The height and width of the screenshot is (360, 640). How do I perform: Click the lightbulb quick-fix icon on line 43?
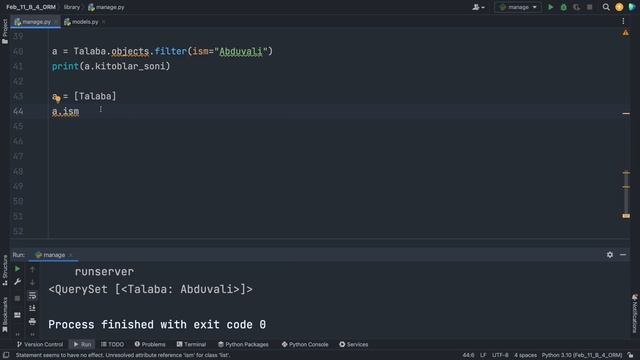[x=58, y=99]
